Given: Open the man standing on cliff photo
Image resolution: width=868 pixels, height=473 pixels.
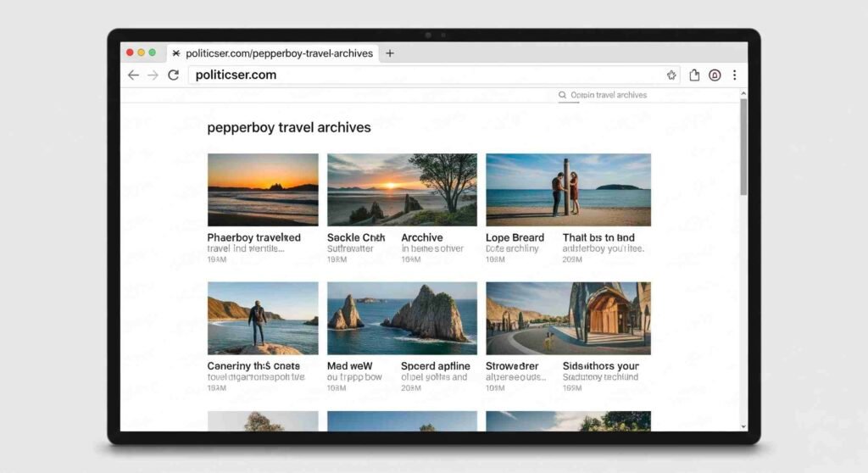Looking at the screenshot, I should (263, 318).
